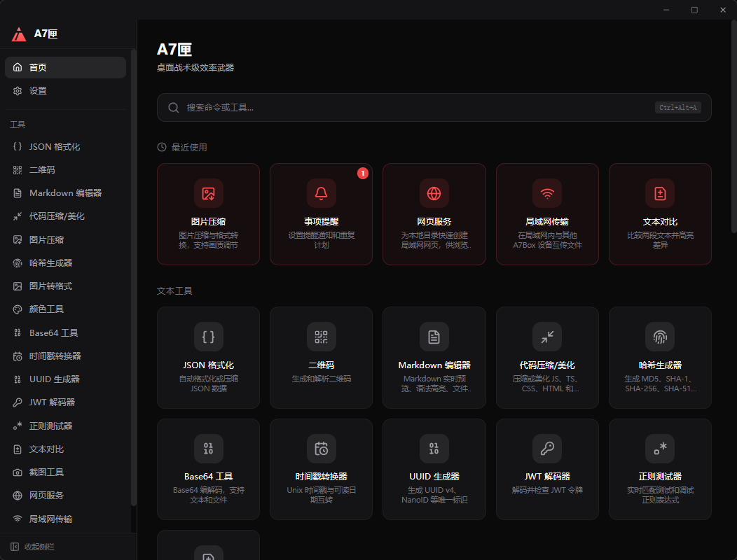Collapse sidebar with 收起侧栏 button
This screenshot has height=560, width=737.
tap(32, 547)
